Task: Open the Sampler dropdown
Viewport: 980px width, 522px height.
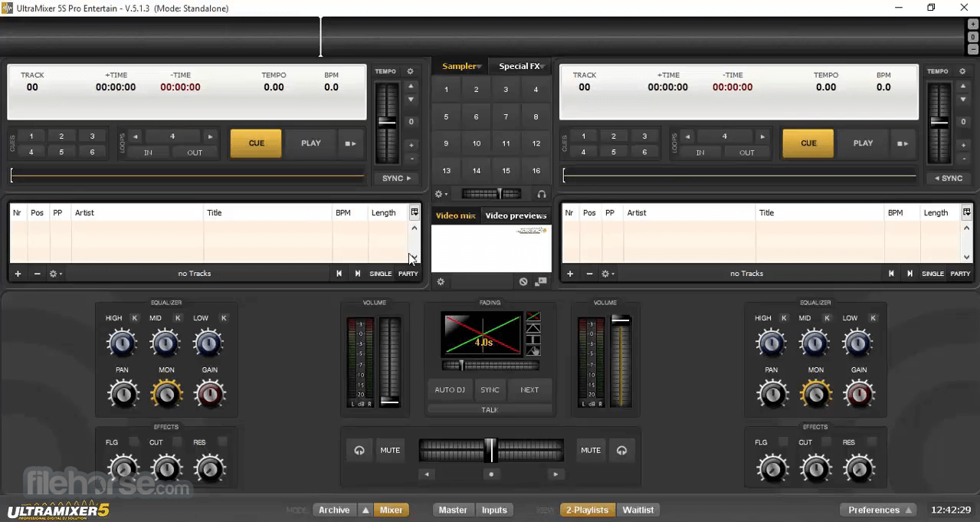Action: tap(461, 66)
